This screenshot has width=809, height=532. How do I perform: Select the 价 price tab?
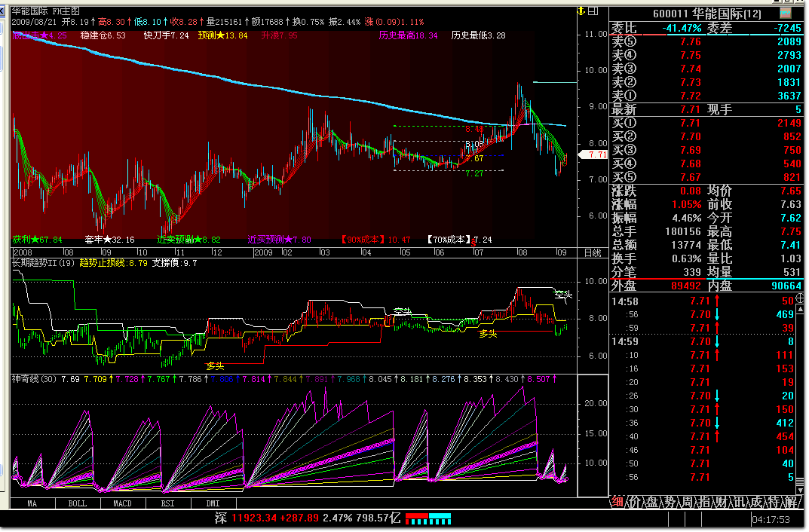[x=634, y=502]
